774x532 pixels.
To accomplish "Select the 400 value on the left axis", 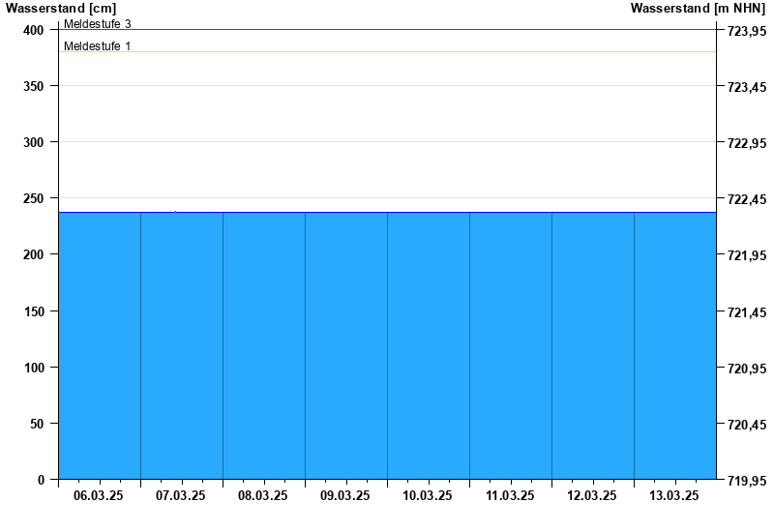I will (x=35, y=30).
